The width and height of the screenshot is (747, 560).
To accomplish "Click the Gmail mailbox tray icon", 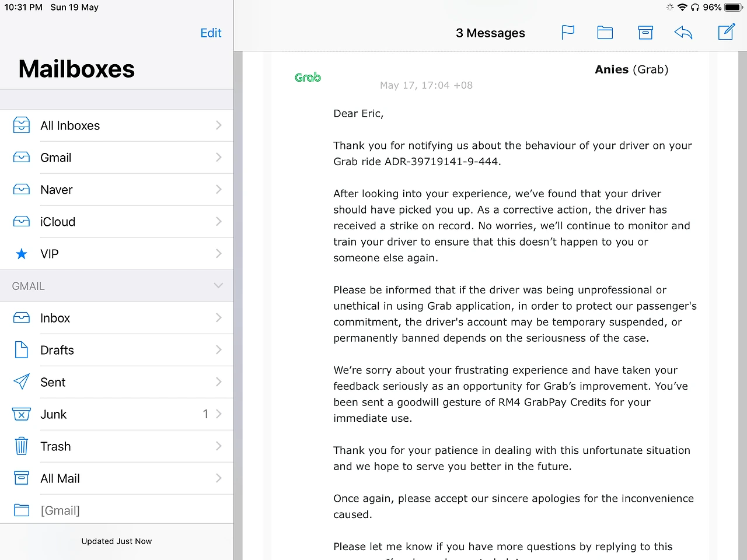I will pyautogui.click(x=22, y=157).
